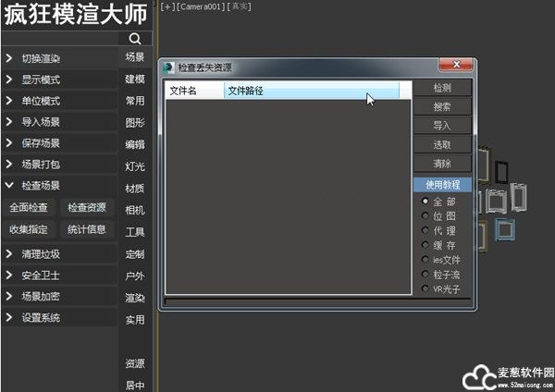Select the blue picture frame object
The height and width of the screenshot is (392, 555).
505,229
